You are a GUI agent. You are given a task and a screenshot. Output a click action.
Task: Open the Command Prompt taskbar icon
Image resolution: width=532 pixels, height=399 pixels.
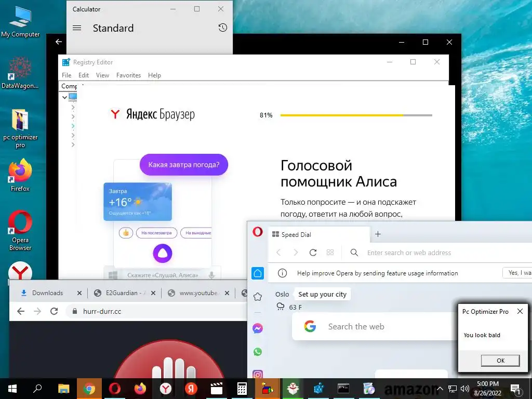coord(343,389)
